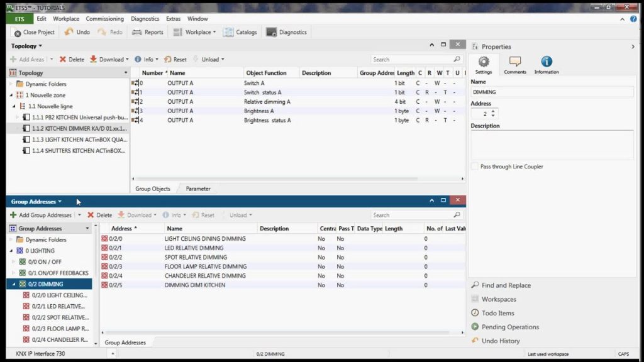Image resolution: width=644 pixels, height=362 pixels.
Task: Open the Workplace menu
Action: click(x=65, y=19)
